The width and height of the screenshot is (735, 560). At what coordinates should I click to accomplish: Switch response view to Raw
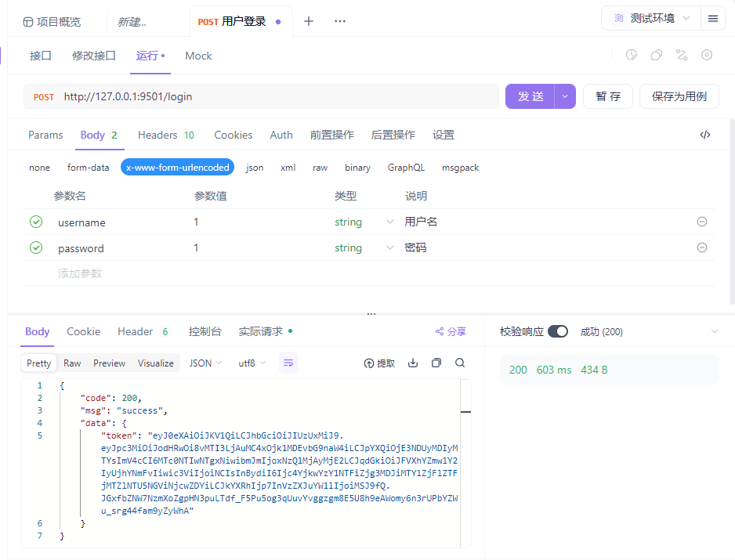(72, 363)
